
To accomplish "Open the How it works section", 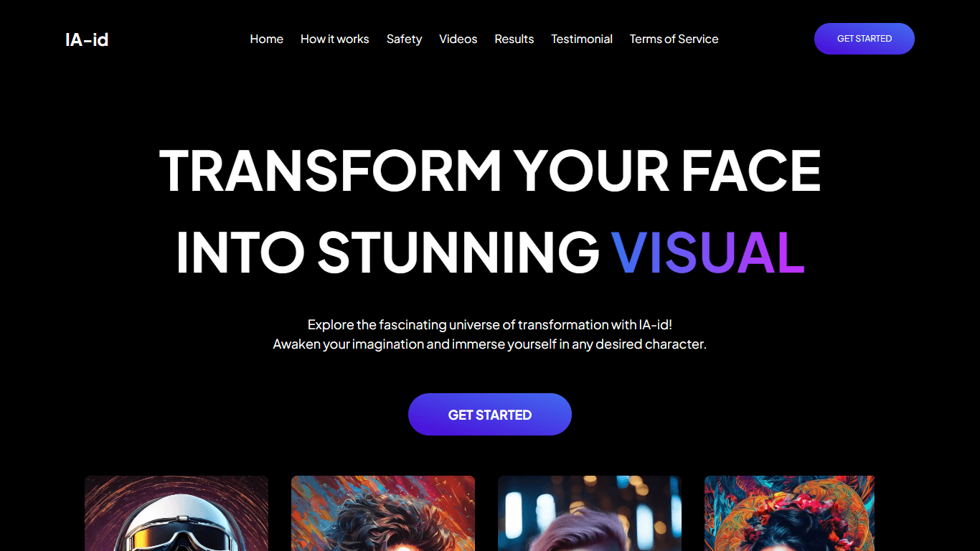I will pyautogui.click(x=334, y=39).
